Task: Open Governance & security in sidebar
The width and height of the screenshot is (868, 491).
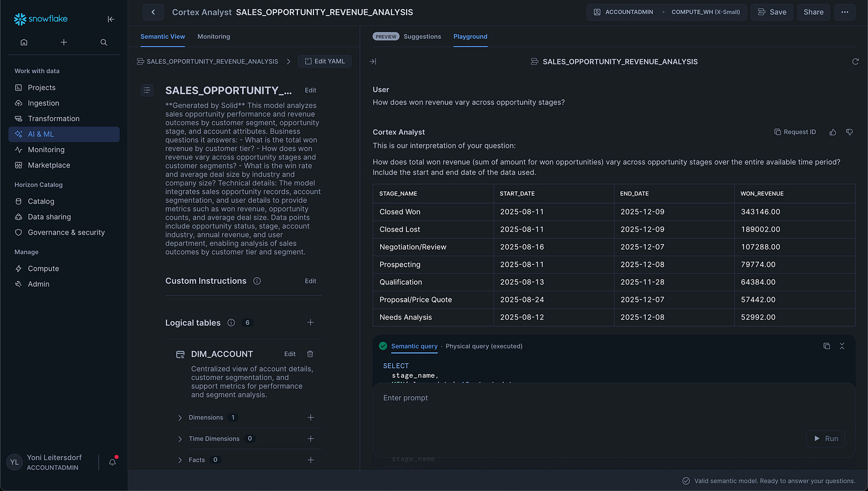Action: point(64,233)
